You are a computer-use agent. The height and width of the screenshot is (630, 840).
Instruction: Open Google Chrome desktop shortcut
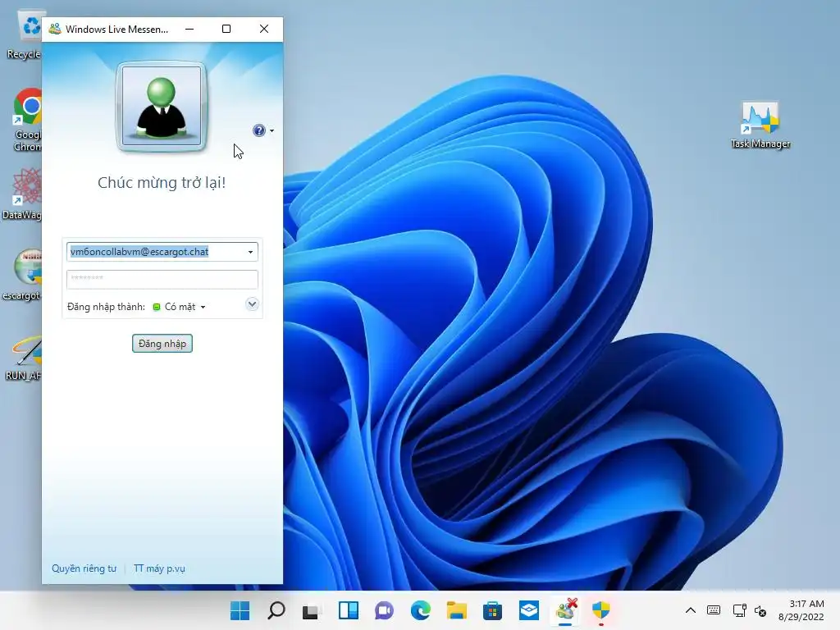[x=27, y=120]
